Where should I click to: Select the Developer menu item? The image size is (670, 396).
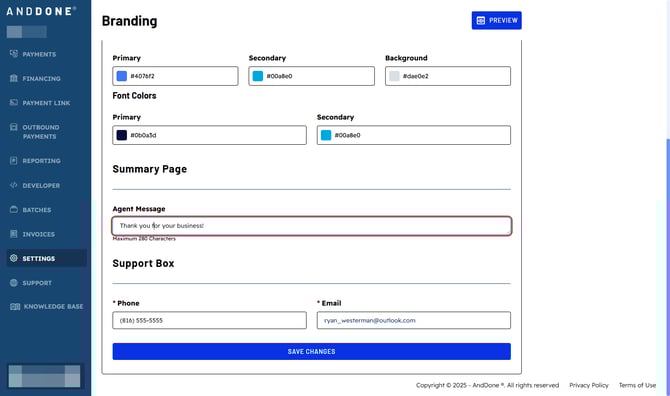click(41, 185)
